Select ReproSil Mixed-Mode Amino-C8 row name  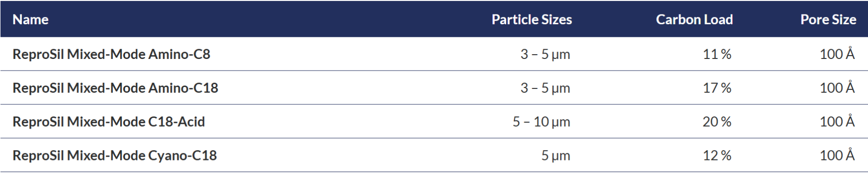coord(111,54)
